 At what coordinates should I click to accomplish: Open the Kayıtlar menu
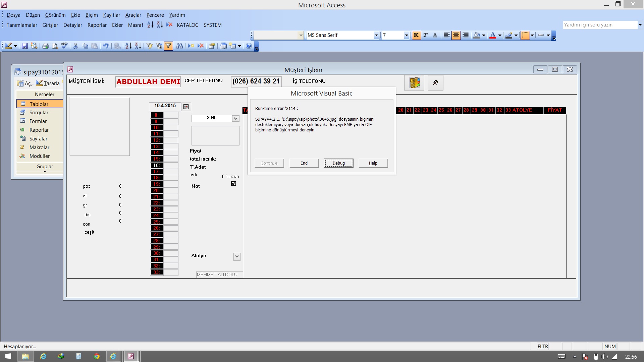111,15
